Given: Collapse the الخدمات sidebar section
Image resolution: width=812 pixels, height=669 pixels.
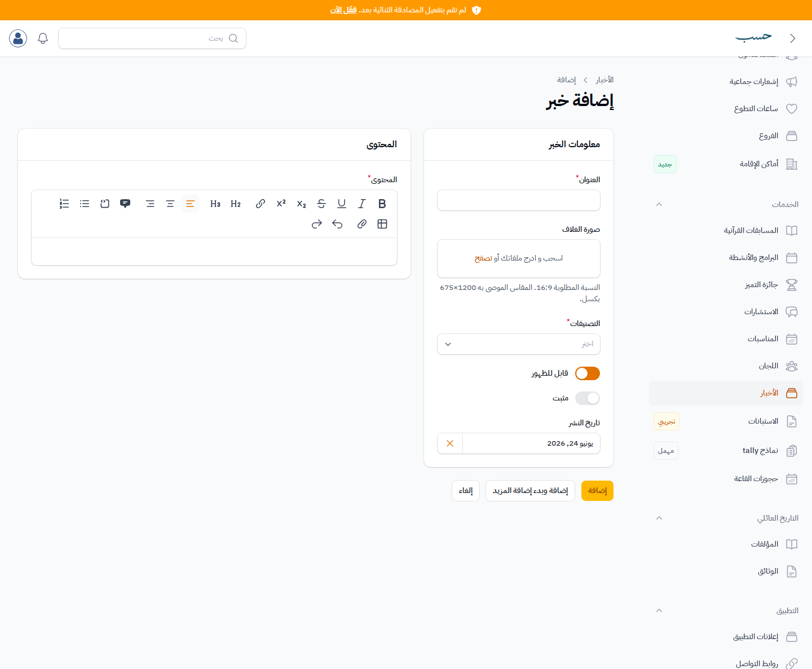Looking at the screenshot, I should tap(659, 204).
